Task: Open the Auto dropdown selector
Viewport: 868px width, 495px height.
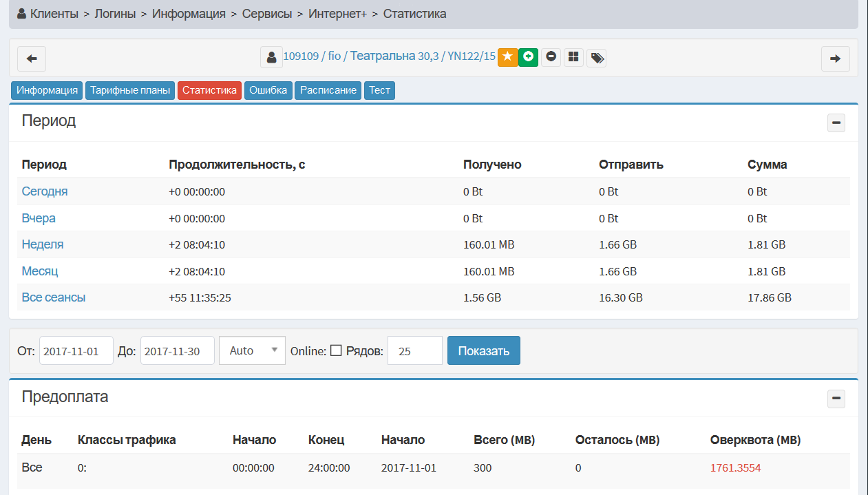Action: pos(252,350)
